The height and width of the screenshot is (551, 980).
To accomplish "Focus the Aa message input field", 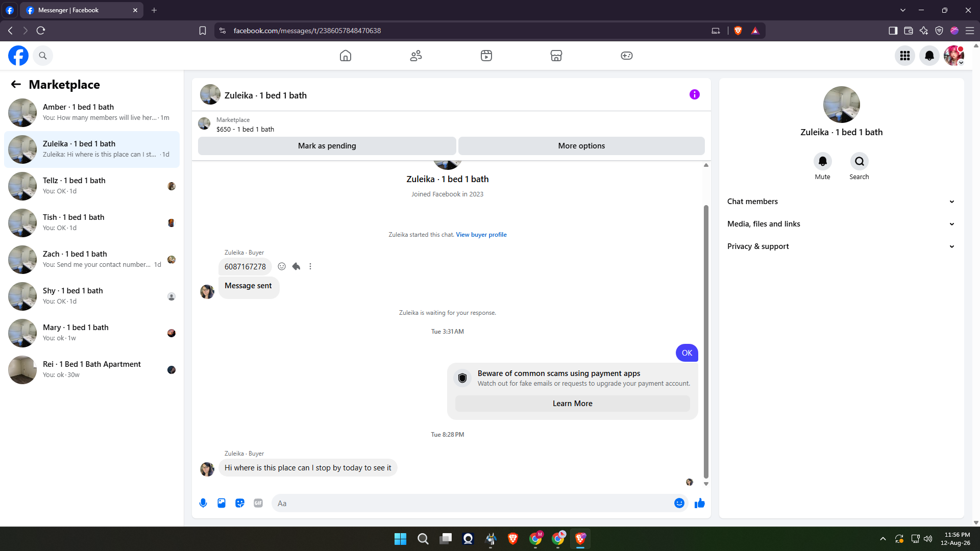I will [x=474, y=503].
